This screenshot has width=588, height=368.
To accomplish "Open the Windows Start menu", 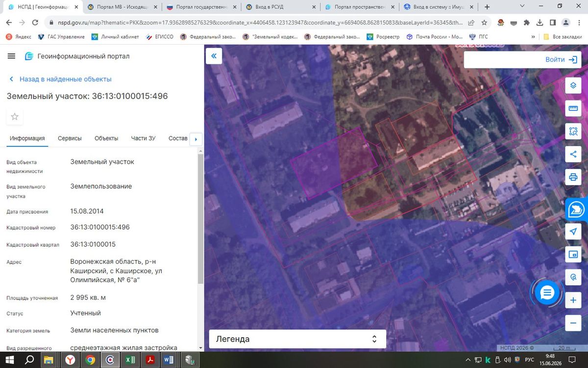I will (x=10, y=360).
